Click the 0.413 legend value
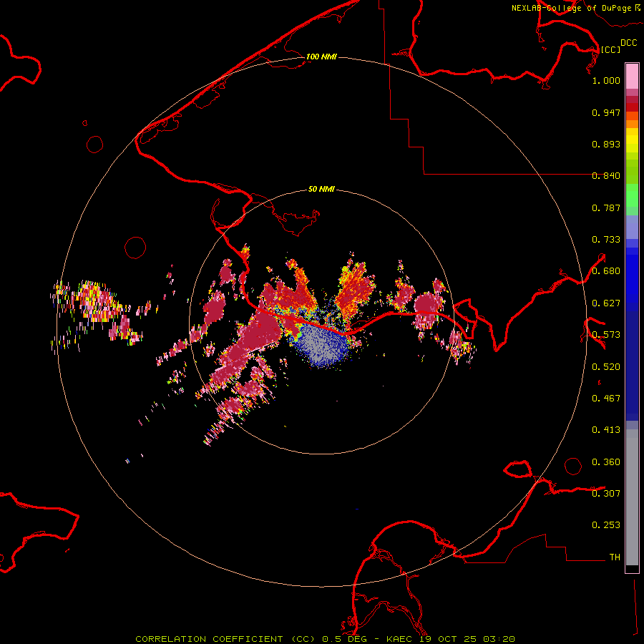The height and width of the screenshot is (644, 644). [606, 430]
